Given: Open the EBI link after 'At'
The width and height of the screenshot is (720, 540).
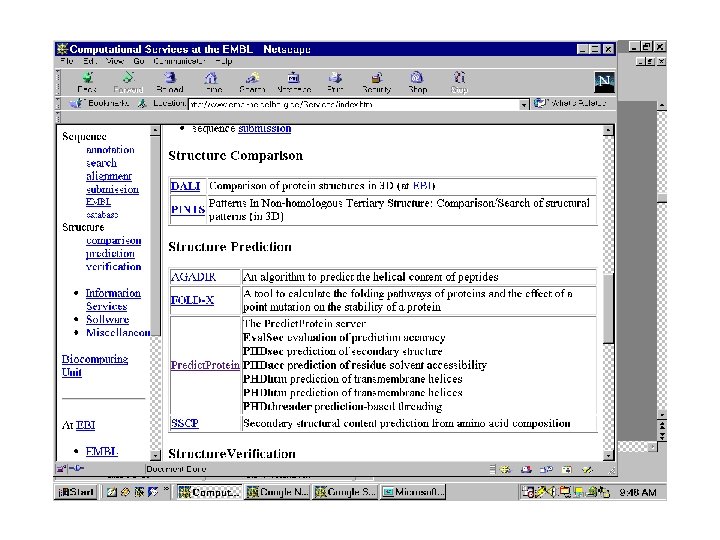Looking at the screenshot, I should (85, 425).
